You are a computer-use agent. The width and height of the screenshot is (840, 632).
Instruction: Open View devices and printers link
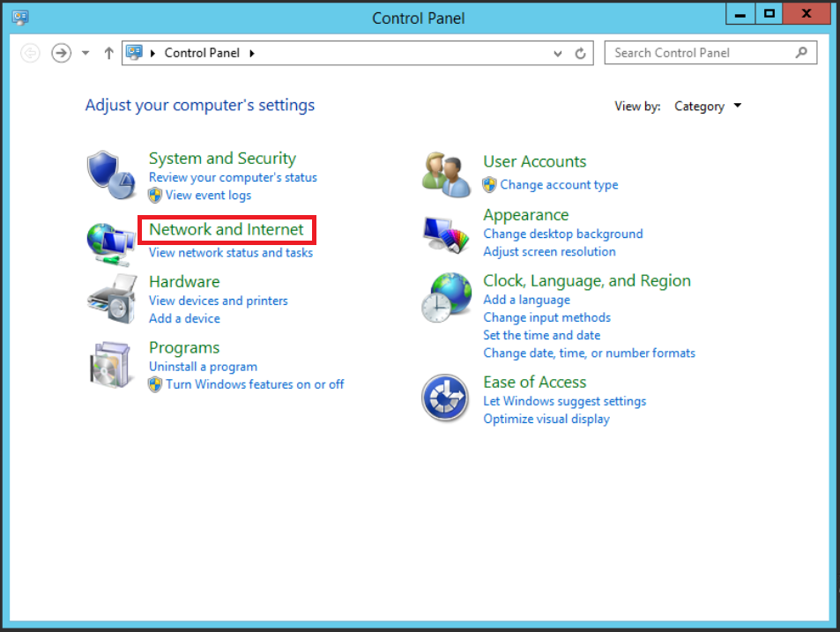218,301
